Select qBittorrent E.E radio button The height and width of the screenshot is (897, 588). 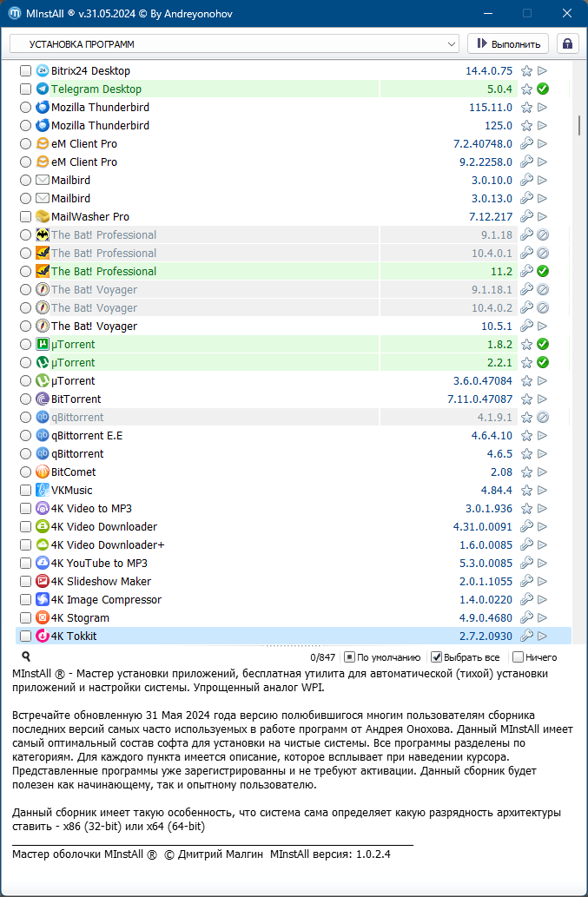pos(25,435)
